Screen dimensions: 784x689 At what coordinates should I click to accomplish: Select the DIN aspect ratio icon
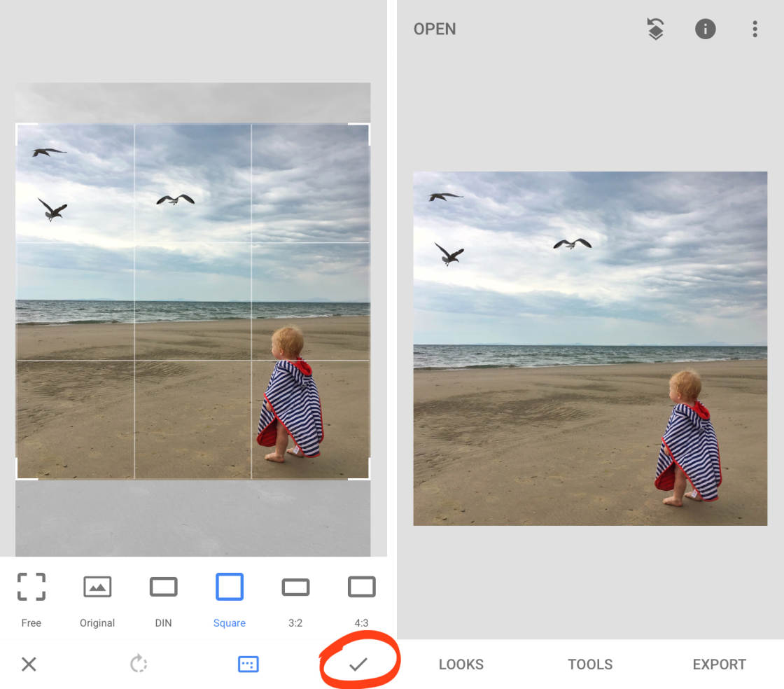tap(163, 587)
